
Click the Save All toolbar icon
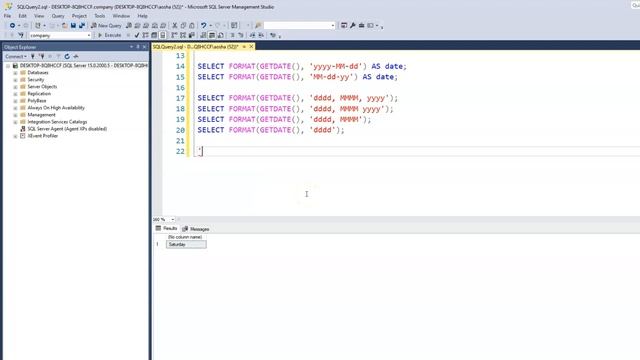click(x=82, y=25)
